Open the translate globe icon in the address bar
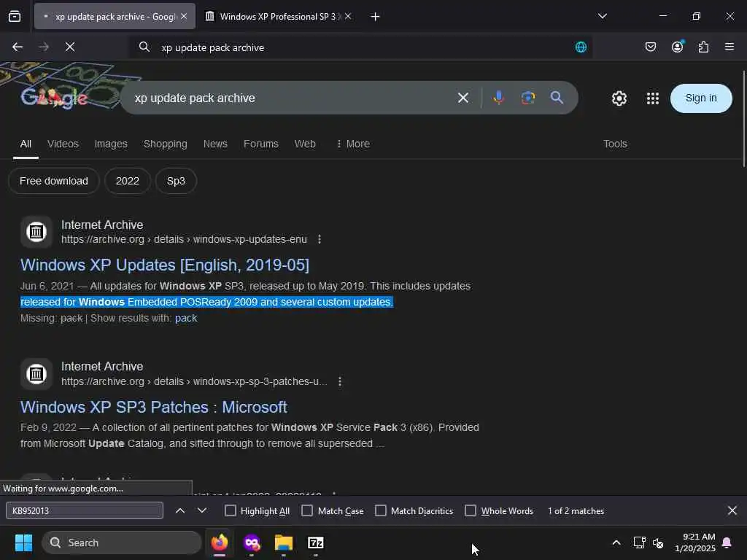This screenshot has height=560, width=747. tap(581, 47)
